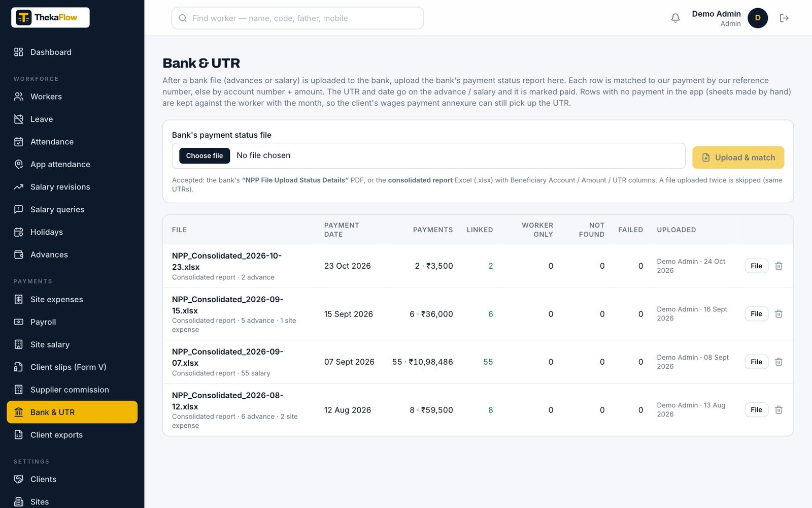Go to Site salary

pyautogui.click(x=72, y=344)
